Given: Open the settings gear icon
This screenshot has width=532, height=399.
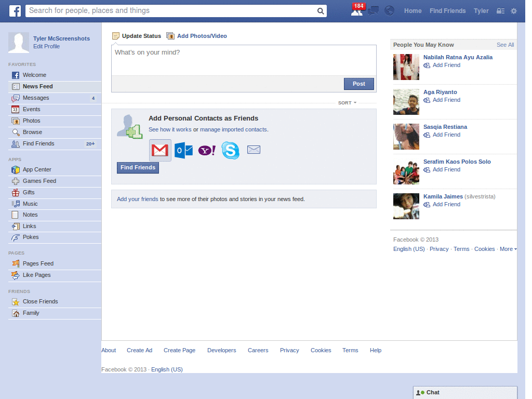Looking at the screenshot, I should 514,11.
